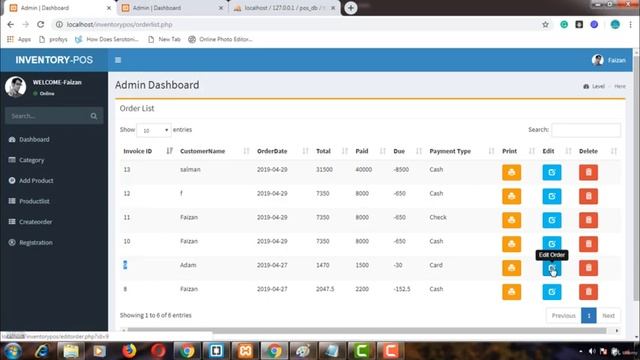Click the 31500 total cell
The width and height of the screenshot is (640, 360).
[x=324, y=169]
